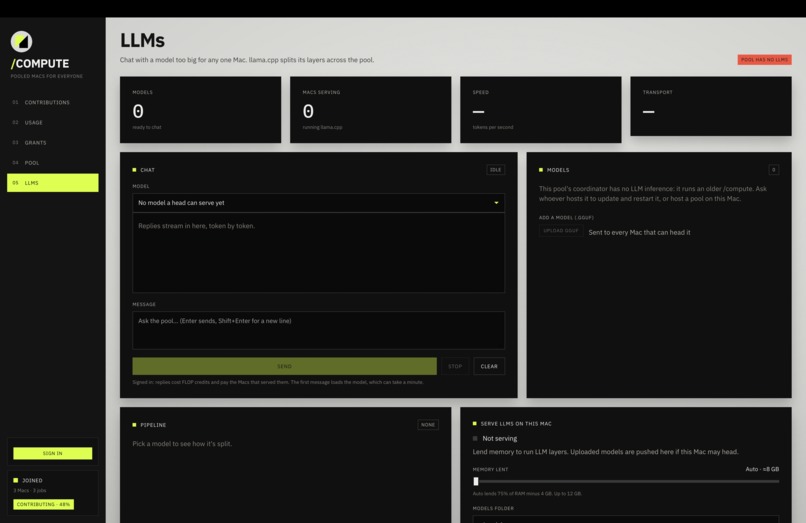806x523 pixels.
Task: Open the Contributions section in the sidebar
Action: point(52,102)
